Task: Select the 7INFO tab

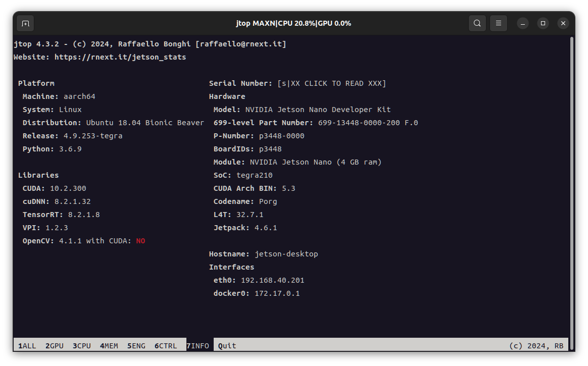Action: tap(198, 346)
